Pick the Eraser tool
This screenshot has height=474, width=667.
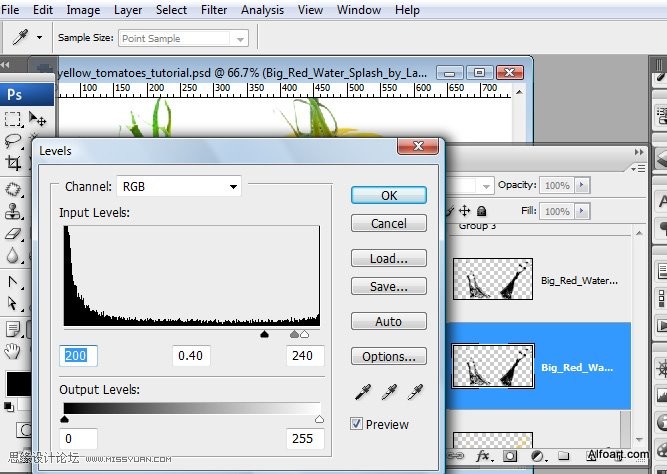point(13,233)
